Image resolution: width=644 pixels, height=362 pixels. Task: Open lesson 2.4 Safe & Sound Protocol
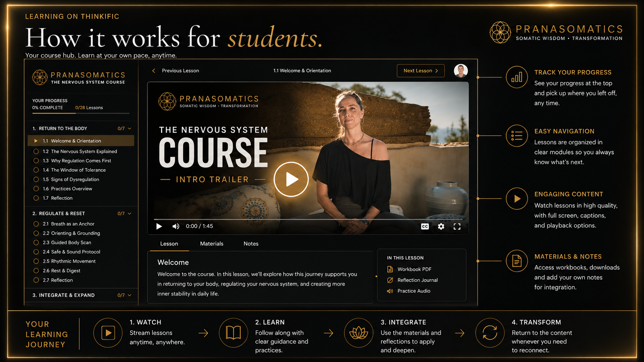71,252
